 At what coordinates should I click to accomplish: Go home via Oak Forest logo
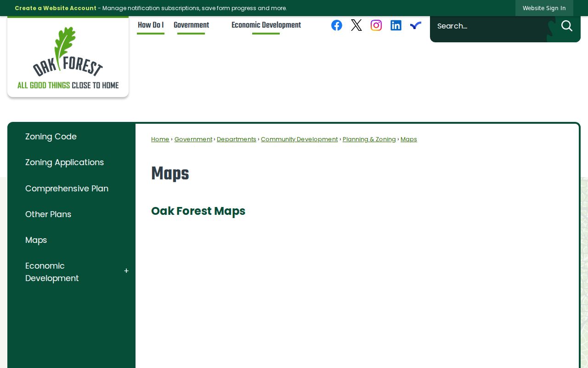(x=68, y=57)
